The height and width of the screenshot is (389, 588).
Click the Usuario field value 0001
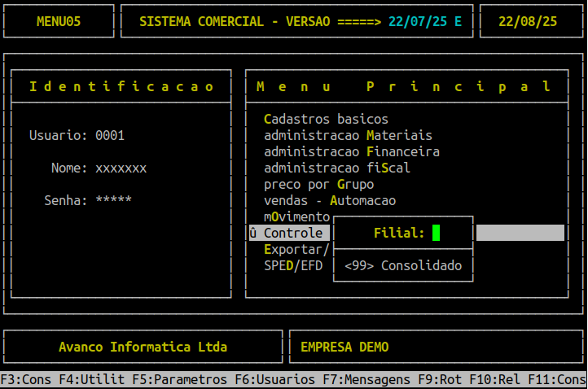(110, 136)
